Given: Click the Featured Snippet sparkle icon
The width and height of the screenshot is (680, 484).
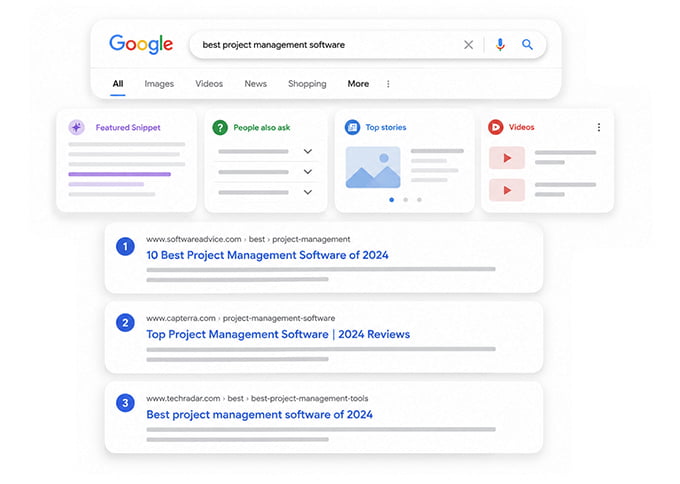Looking at the screenshot, I should point(76,127).
